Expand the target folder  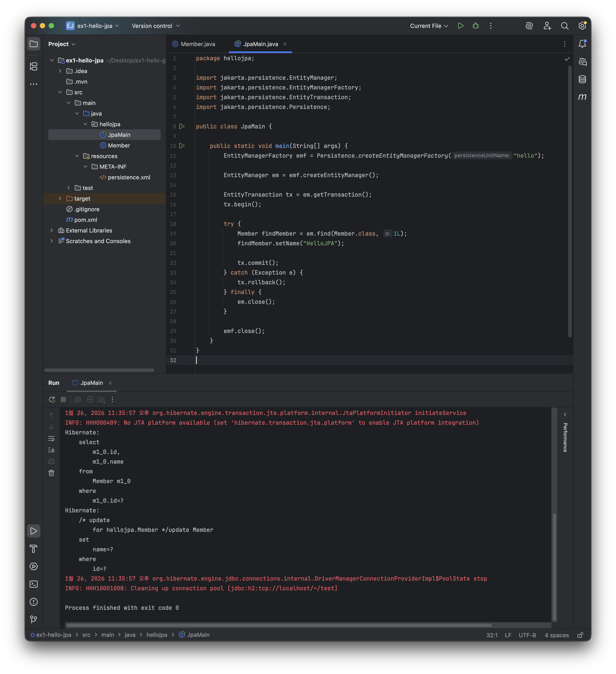click(60, 199)
